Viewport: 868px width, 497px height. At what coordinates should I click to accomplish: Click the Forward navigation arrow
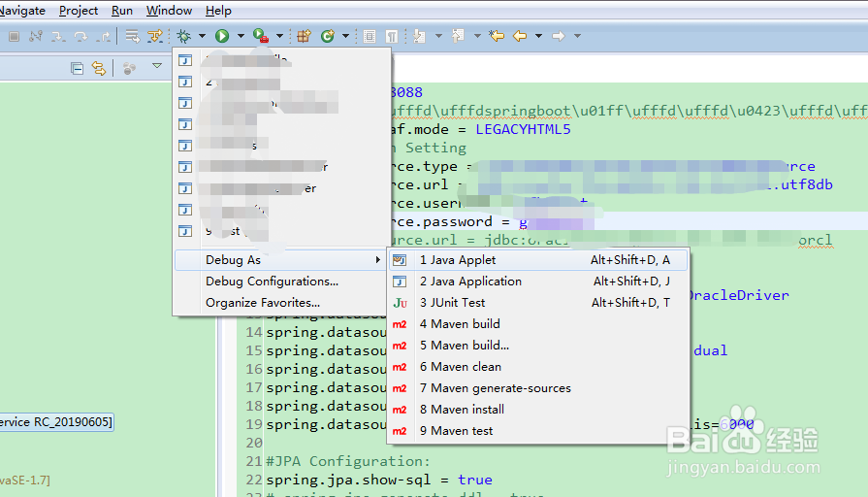558,36
